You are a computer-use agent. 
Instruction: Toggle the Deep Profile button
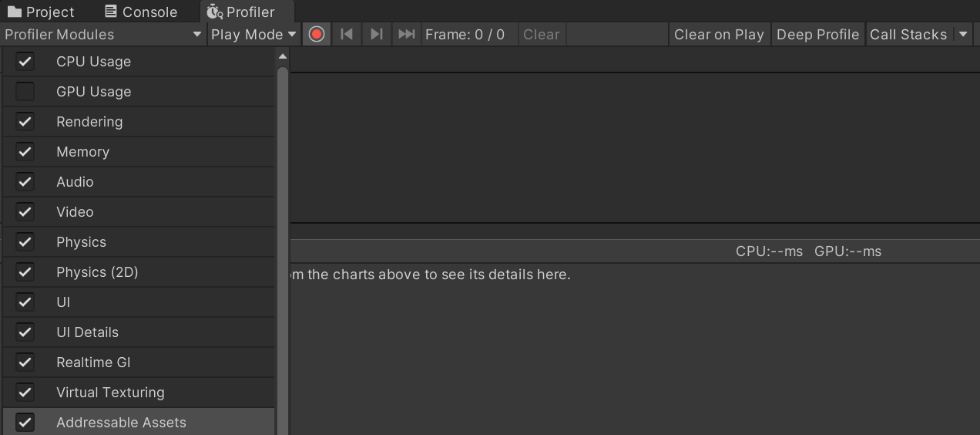point(817,35)
